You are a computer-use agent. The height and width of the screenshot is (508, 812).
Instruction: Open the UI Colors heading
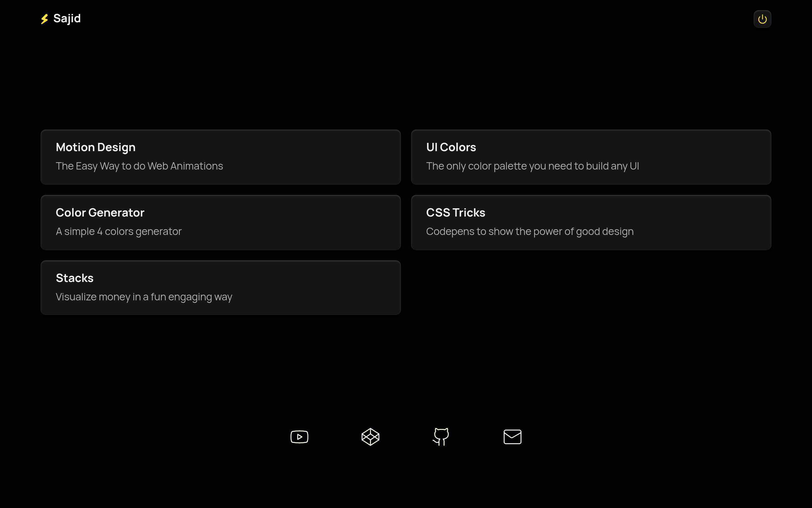pyautogui.click(x=451, y=147)
